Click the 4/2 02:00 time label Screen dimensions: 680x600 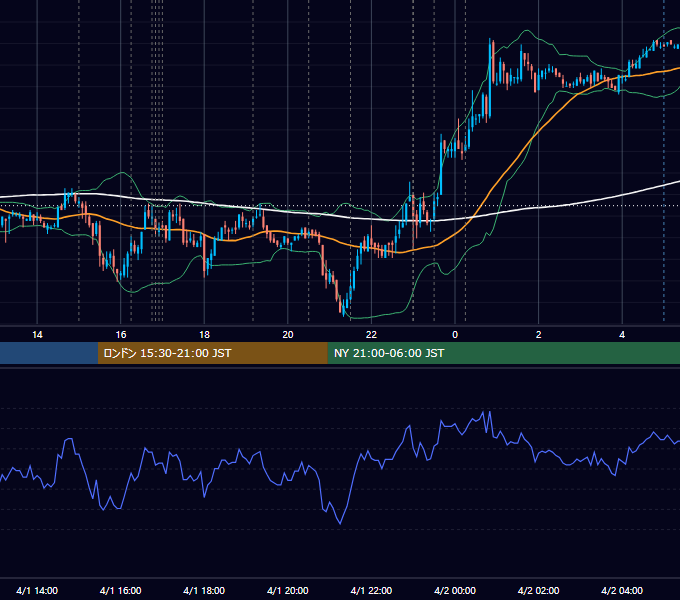pos(539,590)
